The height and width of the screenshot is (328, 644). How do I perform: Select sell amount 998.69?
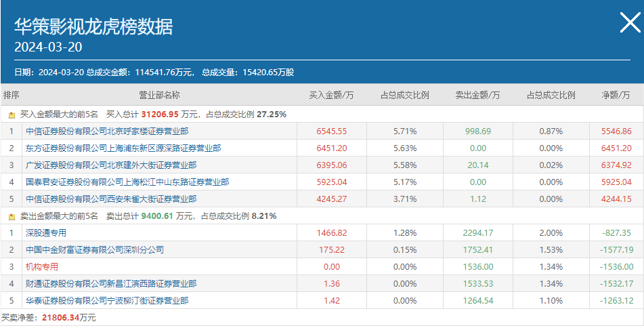[x=478, y=131]
